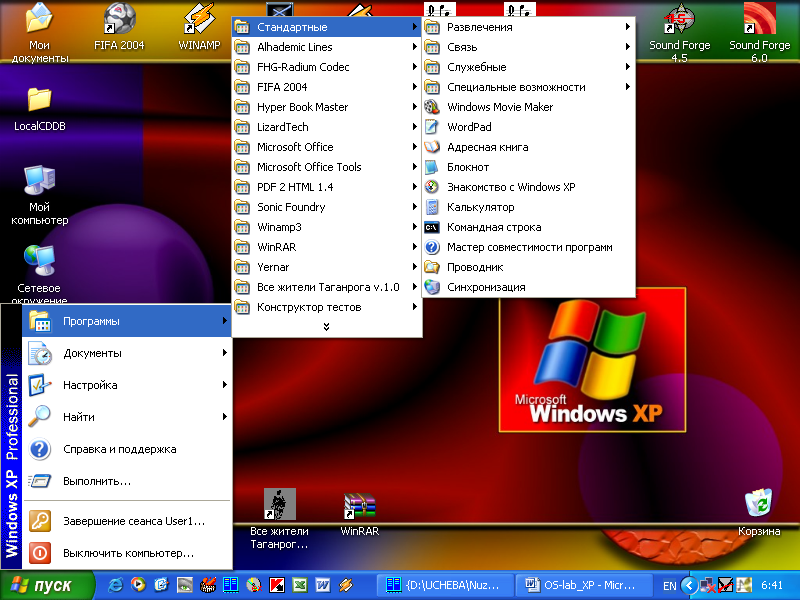The width and height of the screenshot is (800, 600).
Task: Expand the Sonic Foundry program group
Action: [x=327, y=207]
